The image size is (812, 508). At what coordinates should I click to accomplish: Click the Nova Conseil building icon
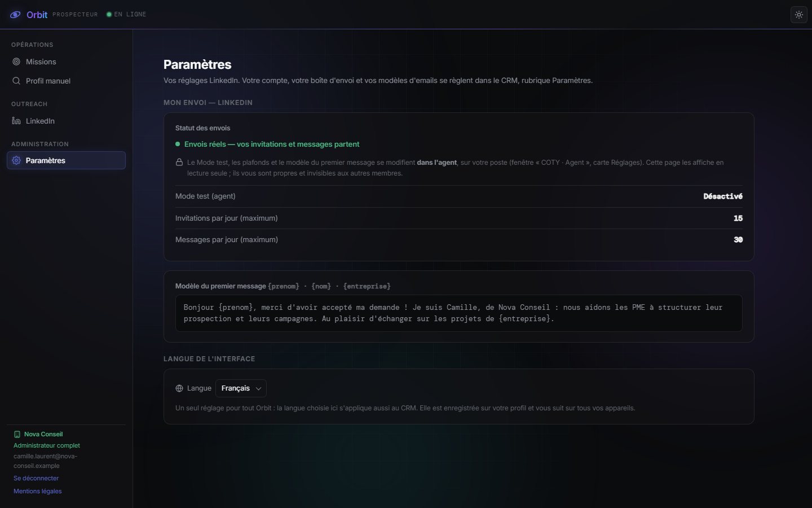pos(17,434)
